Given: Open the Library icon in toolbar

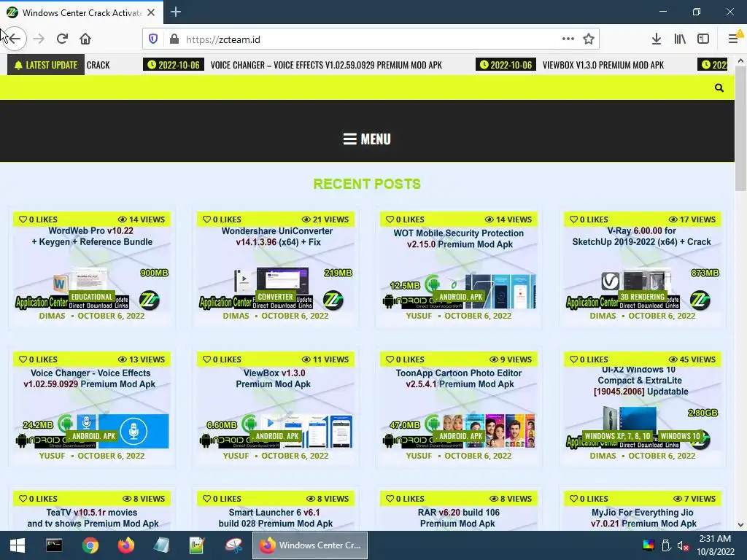Looking at the screenshot, I should 680,39.
